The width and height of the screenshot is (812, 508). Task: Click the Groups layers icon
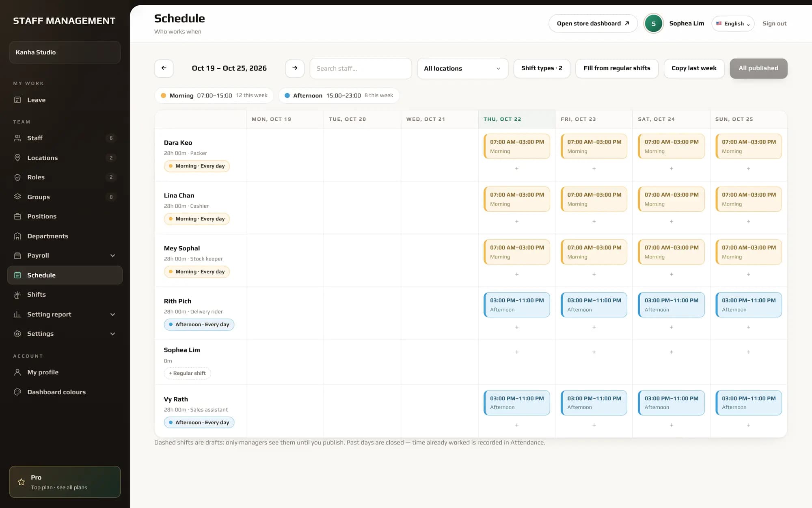17,197
